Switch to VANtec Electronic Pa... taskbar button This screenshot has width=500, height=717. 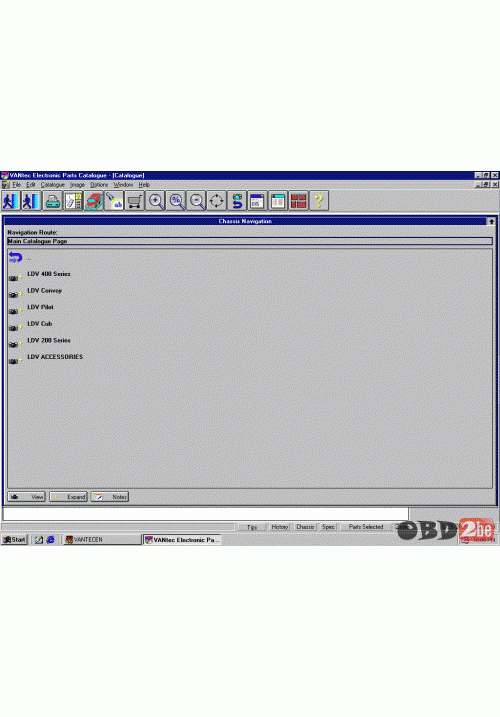pos(182,540)
